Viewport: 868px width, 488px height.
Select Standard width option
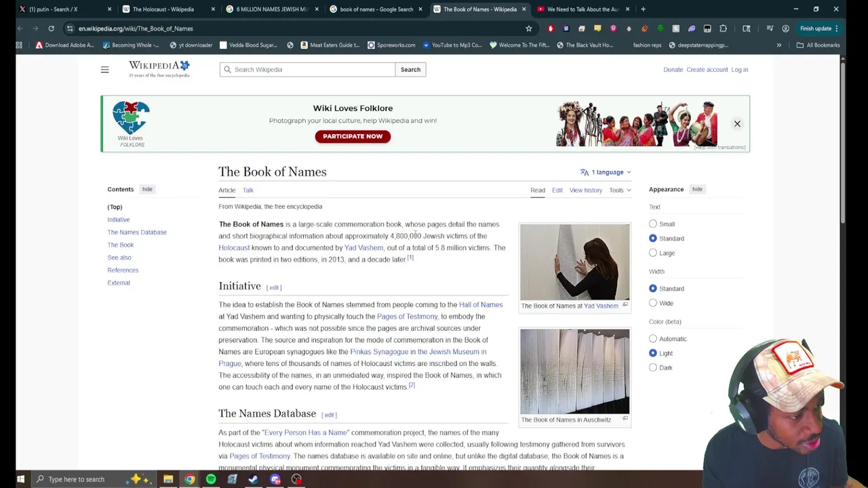pos(653,288)
